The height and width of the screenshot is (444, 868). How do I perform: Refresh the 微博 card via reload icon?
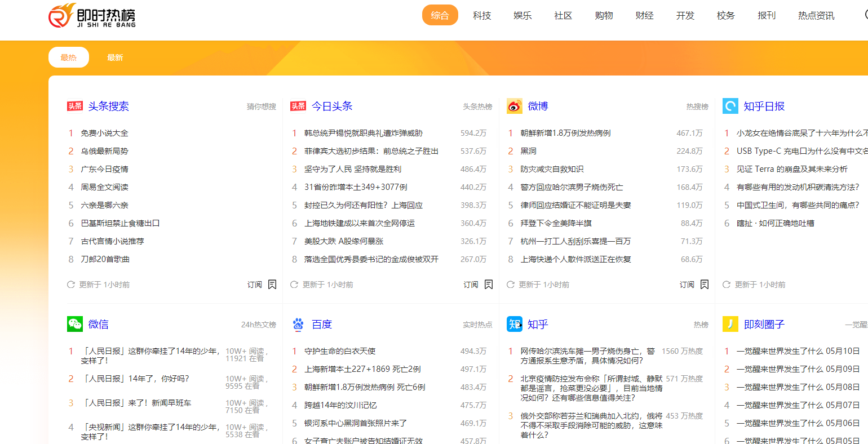click(510, 285)
